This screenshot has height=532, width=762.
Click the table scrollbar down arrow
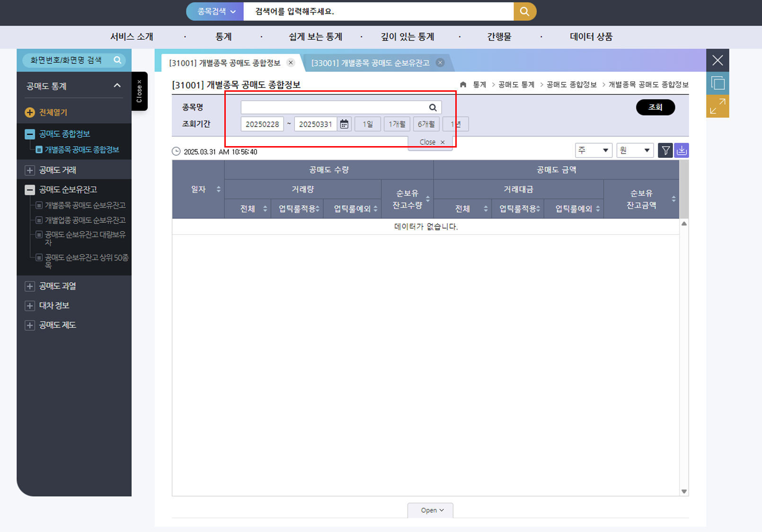(x=684, y=491)
